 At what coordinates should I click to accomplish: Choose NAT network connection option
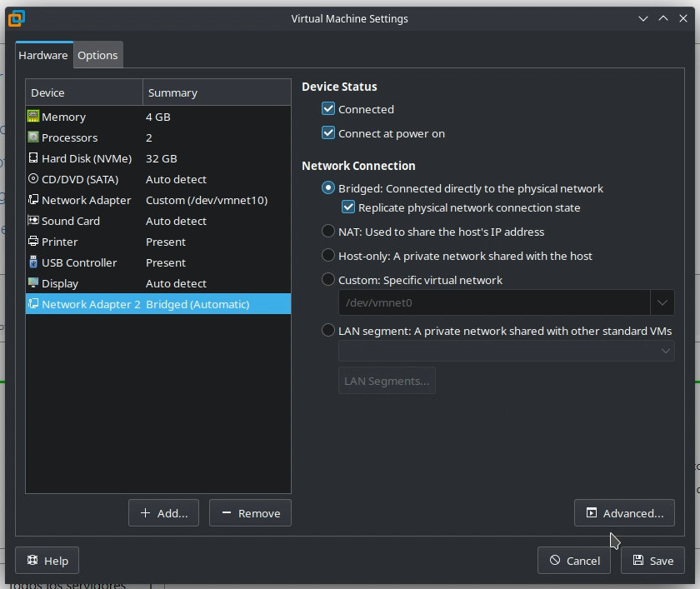328,232
